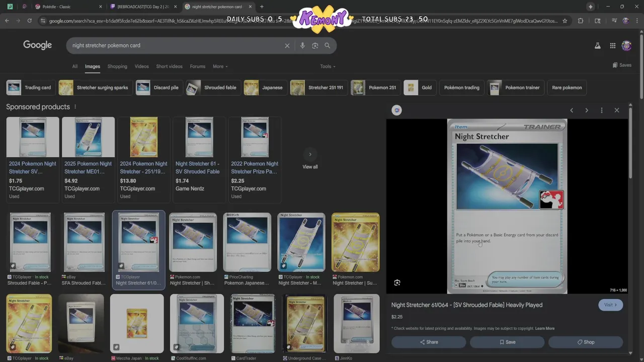Close the image preview panel

point(617,110)
